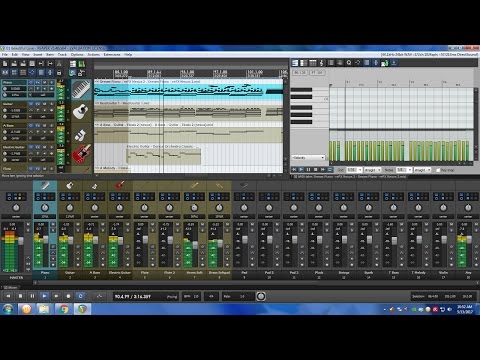This screenshot has width=480, height=360.
Task: Click the treble clef notation icon in MIDI editor
Action: (321, 63)
